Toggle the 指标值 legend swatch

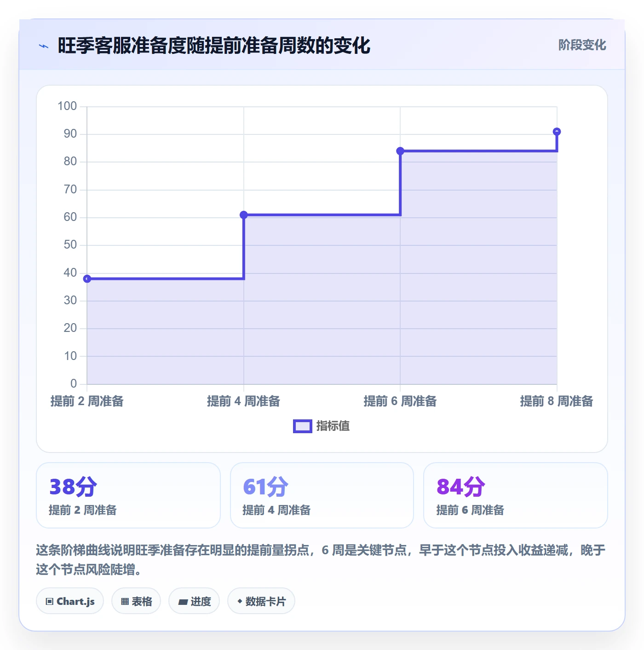[303, 426]
